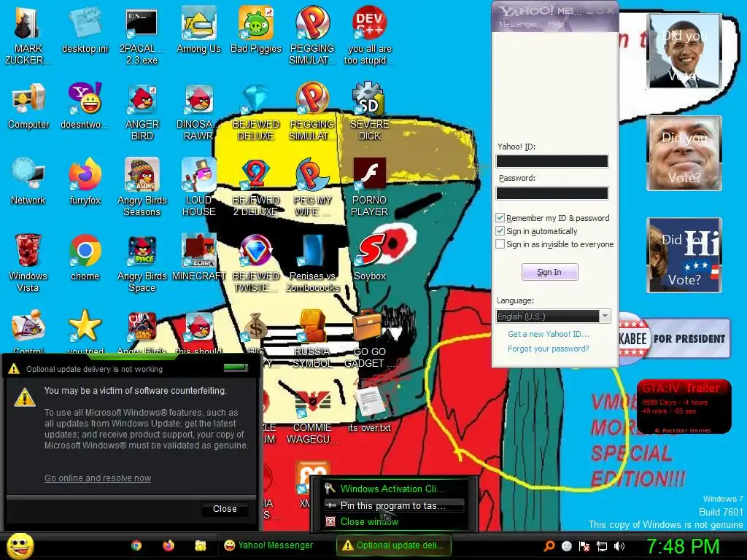The image size is (747, 560).
Task: Open the GTA:IV Trailer countdown gadget
Action: click(684, 406)
